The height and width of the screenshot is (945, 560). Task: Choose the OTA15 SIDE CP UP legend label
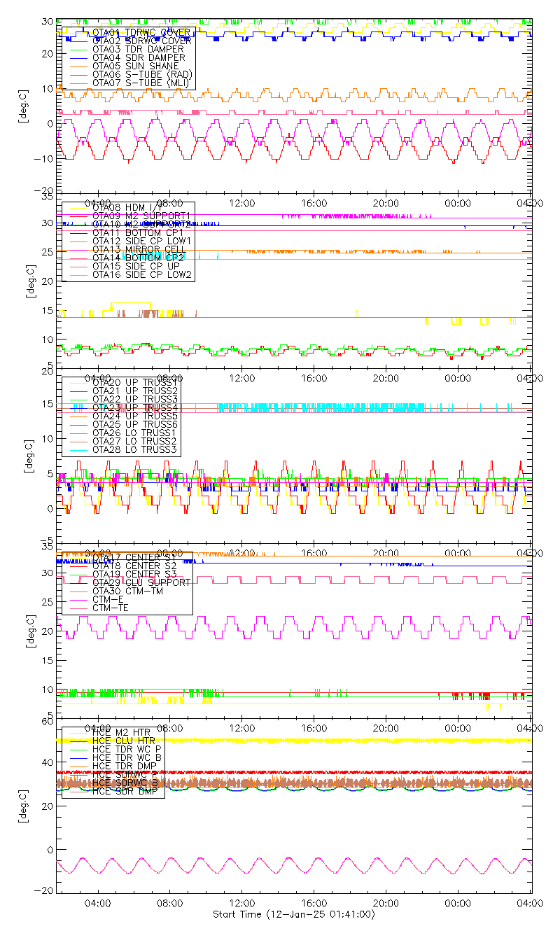point(136,266)
